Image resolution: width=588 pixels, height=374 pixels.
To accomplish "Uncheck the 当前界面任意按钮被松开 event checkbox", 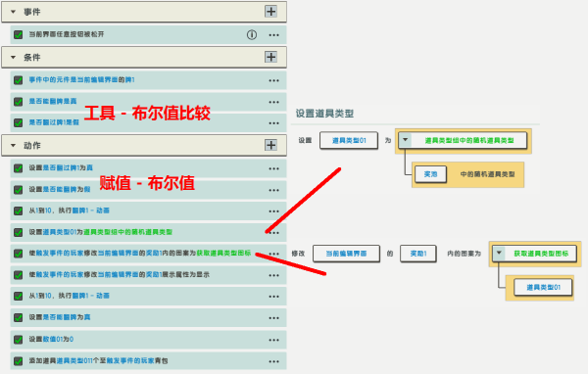I will [x=18, y=35].
